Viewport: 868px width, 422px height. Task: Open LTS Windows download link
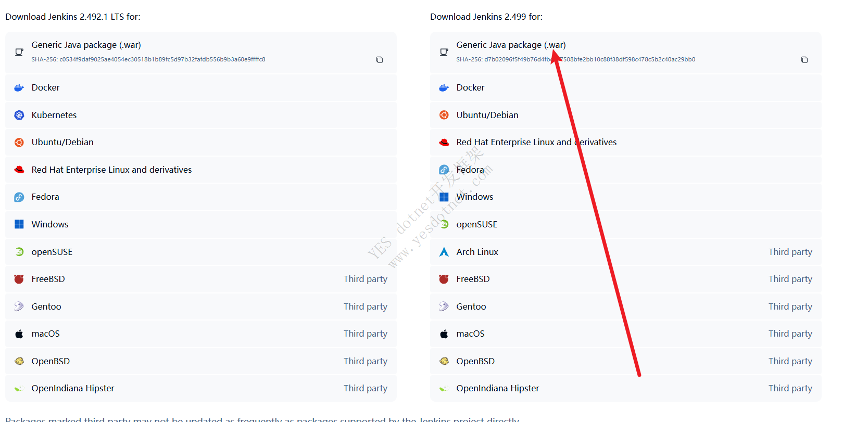[201, 224]
